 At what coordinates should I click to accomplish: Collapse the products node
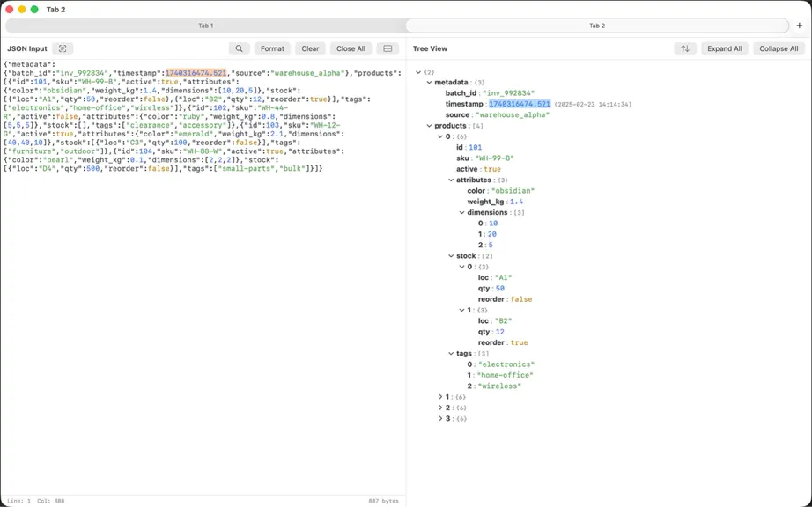pyautogui.click(x=429, y=126)
